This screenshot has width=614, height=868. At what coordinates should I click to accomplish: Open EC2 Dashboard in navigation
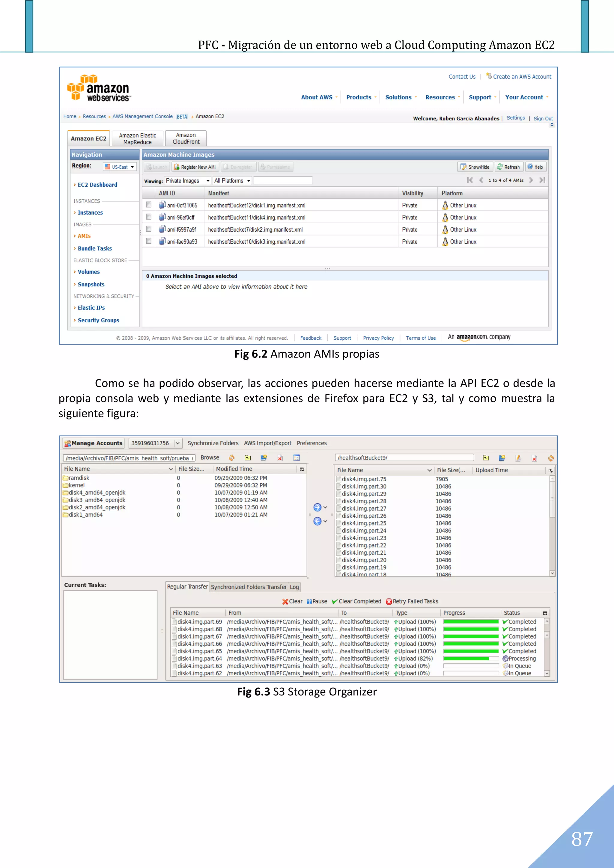click(97, 185)
